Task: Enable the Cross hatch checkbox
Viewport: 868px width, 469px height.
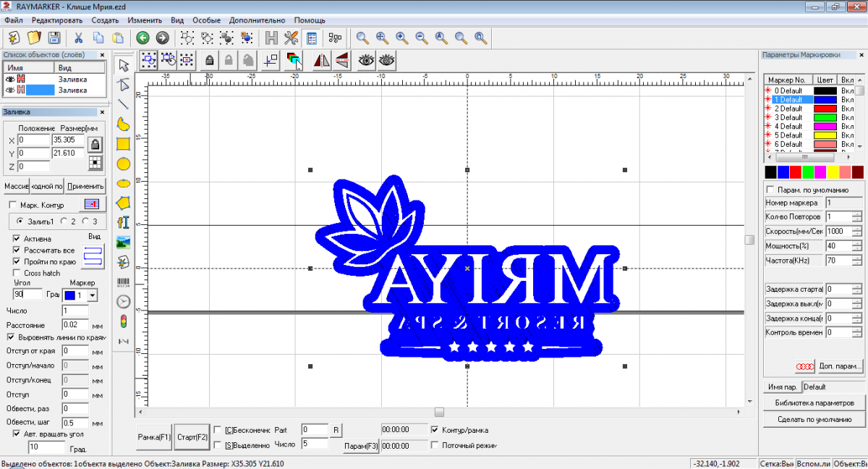Action: point(17,273)
